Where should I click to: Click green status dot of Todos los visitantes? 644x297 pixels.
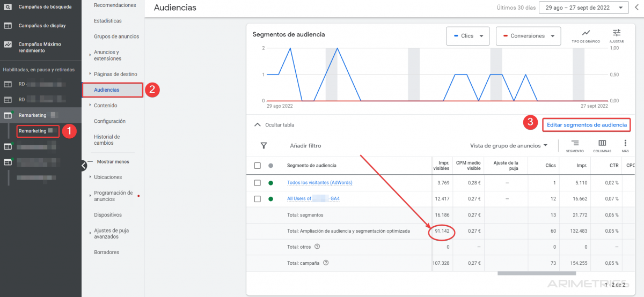[x=270, y=183]
